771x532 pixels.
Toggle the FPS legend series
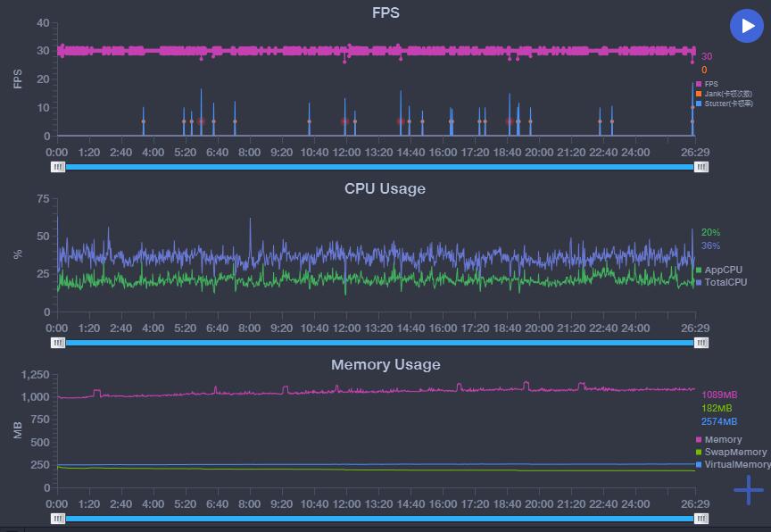(x=707, y=84)
